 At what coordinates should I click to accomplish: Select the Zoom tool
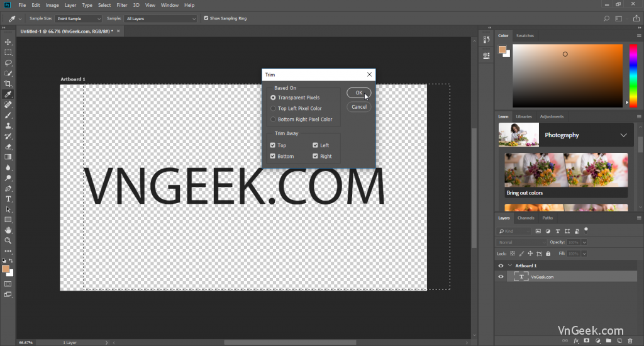click(x=8, y=241)
